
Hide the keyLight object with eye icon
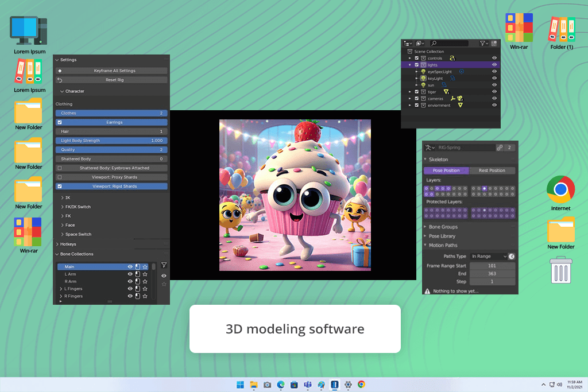click(494, 78)
